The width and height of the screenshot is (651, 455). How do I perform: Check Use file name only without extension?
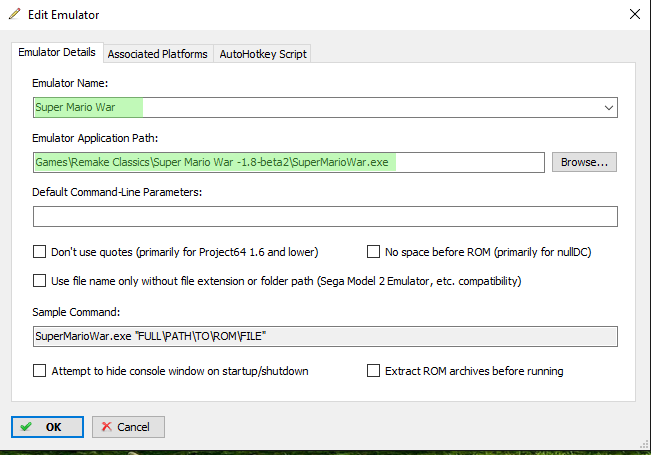39,281
